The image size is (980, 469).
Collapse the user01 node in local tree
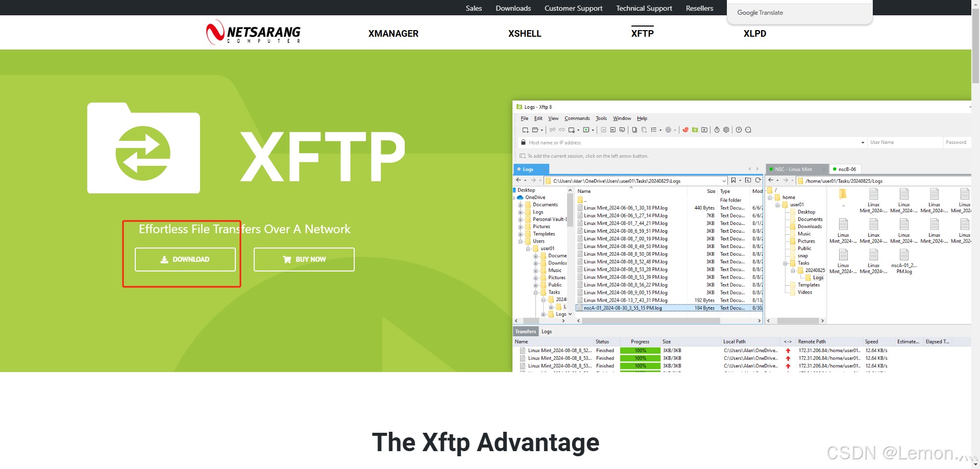click(528, 249)
